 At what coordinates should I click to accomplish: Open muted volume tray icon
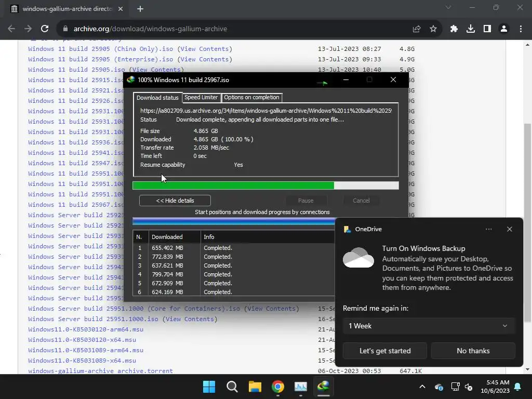coord(469,387)
